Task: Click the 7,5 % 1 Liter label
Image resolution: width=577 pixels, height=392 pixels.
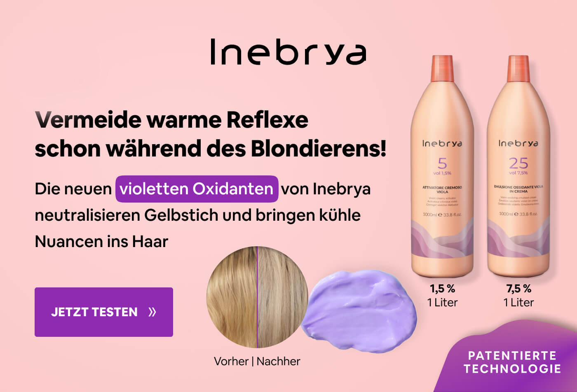Action: [x=518, y=296]
